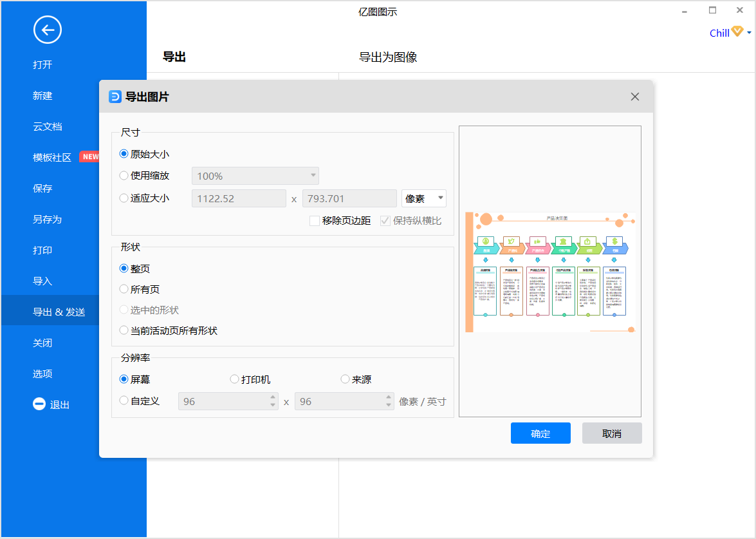Image resolution: width=756 pixels, height=539 pixels.
Task: Open 导入 in the sidebar
Action: coord(42,281)
